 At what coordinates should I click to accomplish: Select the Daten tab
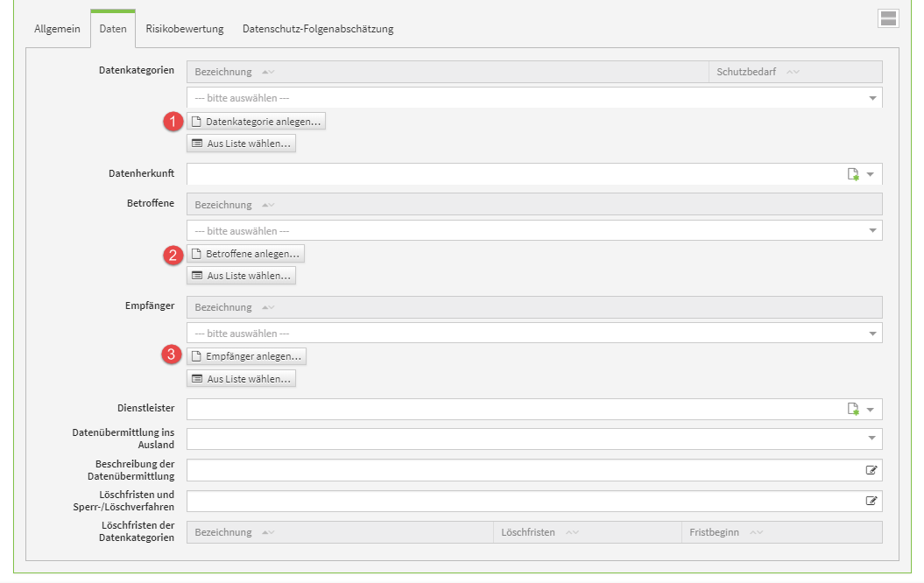pos(113,29)
